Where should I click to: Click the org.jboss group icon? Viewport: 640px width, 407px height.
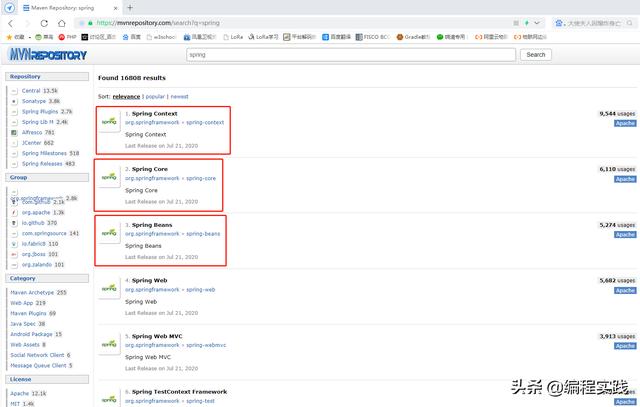[x=14, y=254]
